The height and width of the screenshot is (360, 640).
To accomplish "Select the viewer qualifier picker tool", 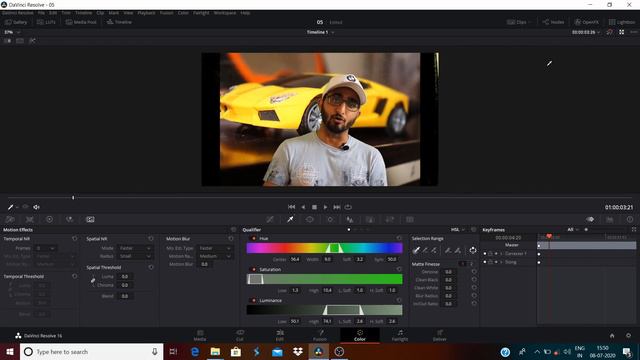I will coord(11,207).
